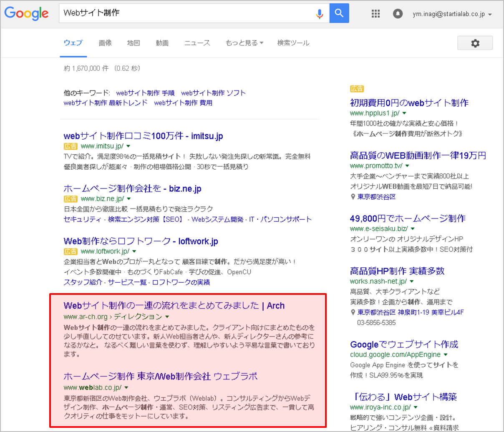Open ad Web制作ならロフトワーク - loftwork.jp

141,241
